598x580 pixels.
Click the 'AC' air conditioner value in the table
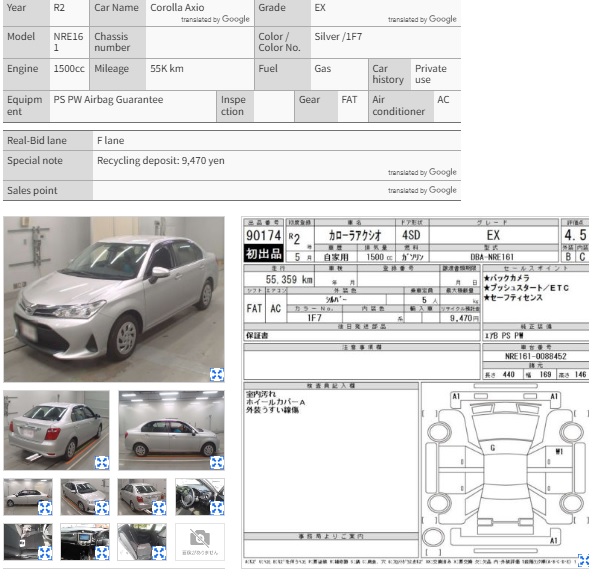443,100
